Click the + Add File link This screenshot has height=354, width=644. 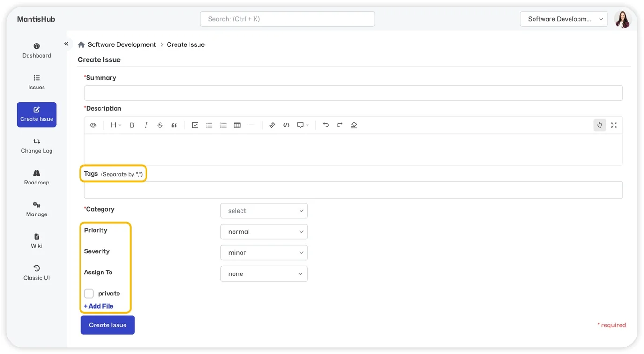99,306
